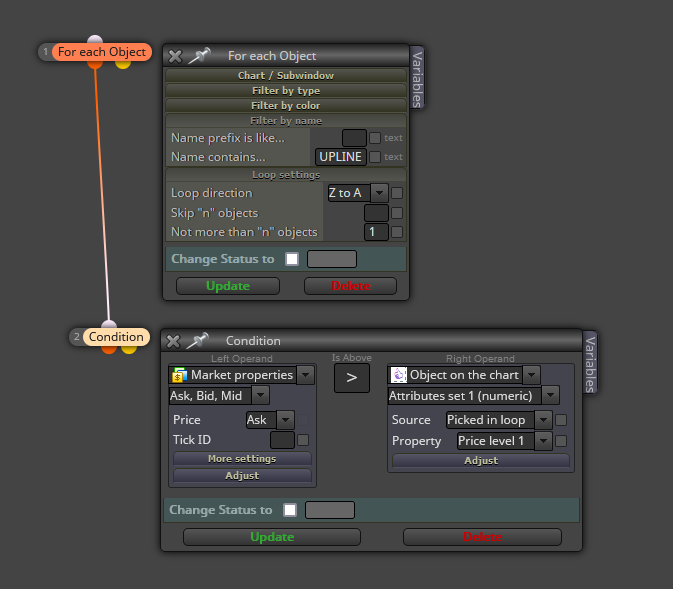Viewport: 673px width, 589px height.
Task: Open Variables tab of Condition panel
Action: pyautogui.click(x=590, y=363)
